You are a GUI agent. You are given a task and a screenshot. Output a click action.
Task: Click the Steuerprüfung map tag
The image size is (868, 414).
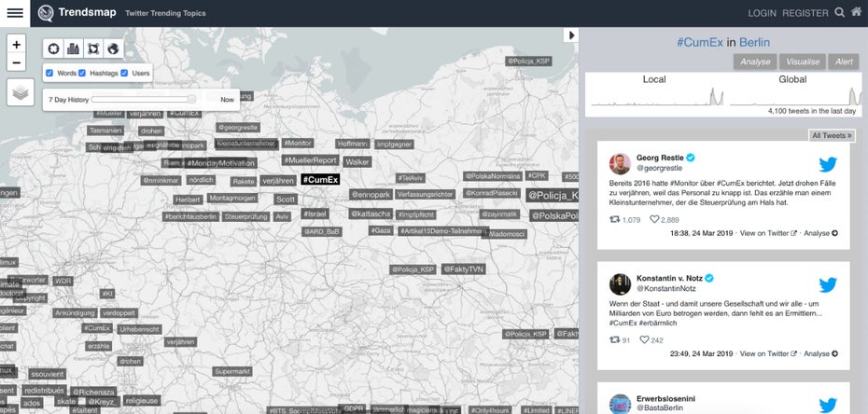[245, 216]
